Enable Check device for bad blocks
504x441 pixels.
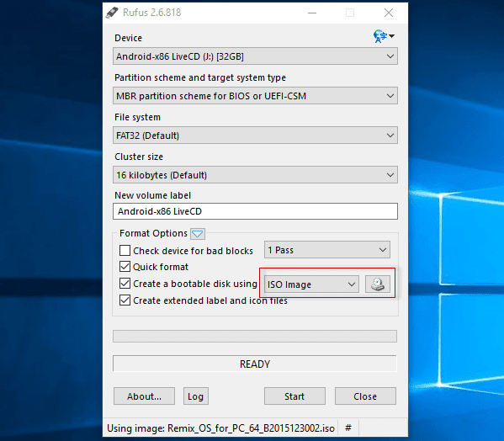click(125, 251)
